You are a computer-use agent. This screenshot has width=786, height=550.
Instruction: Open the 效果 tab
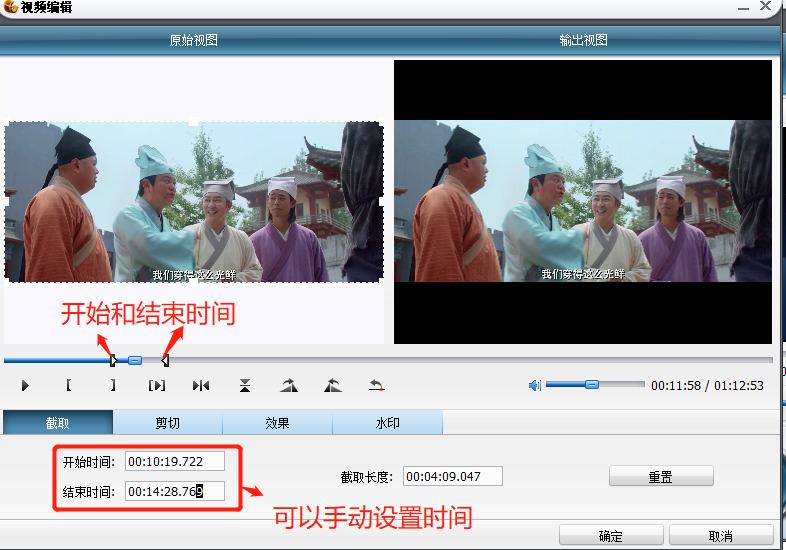(x=277, y=423)
